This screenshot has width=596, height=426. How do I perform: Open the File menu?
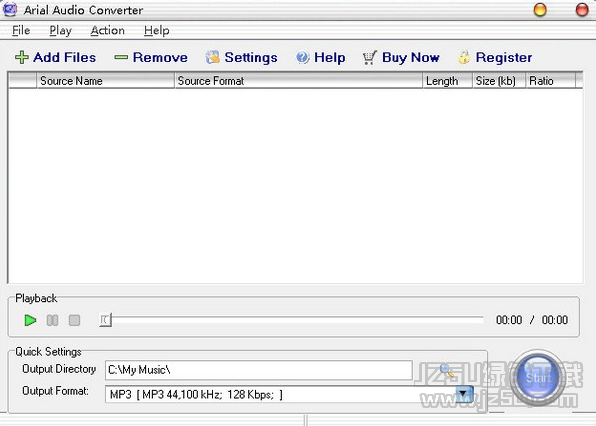pyautogui.click(x=21, y=30)
